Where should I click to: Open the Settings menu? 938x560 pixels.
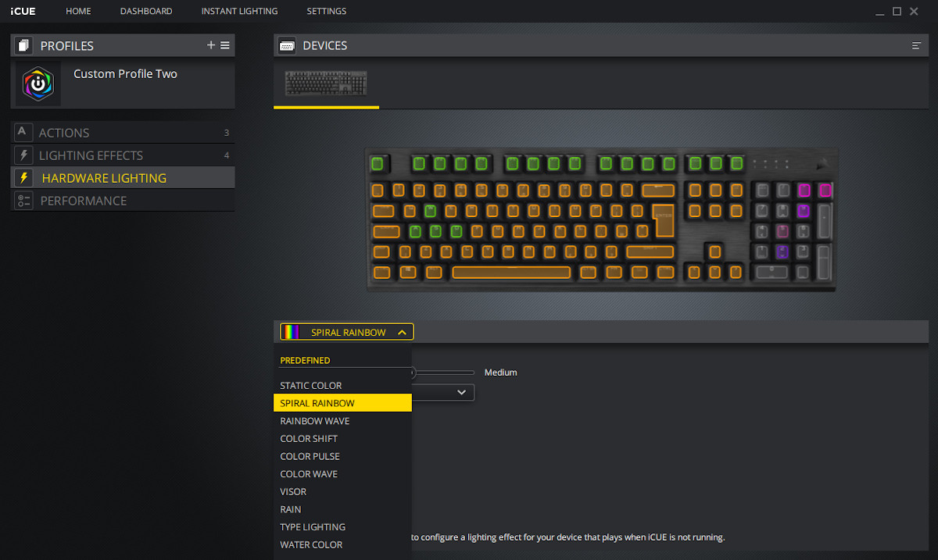pos(327,11)
